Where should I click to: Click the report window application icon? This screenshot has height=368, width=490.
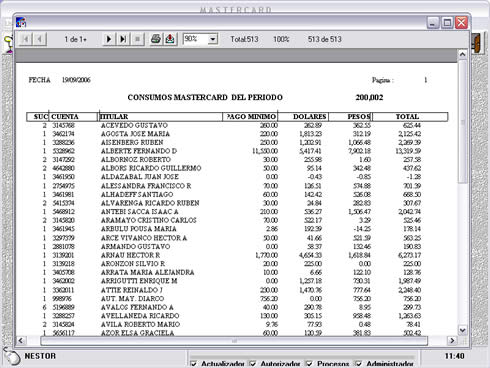tap(21, 23)
